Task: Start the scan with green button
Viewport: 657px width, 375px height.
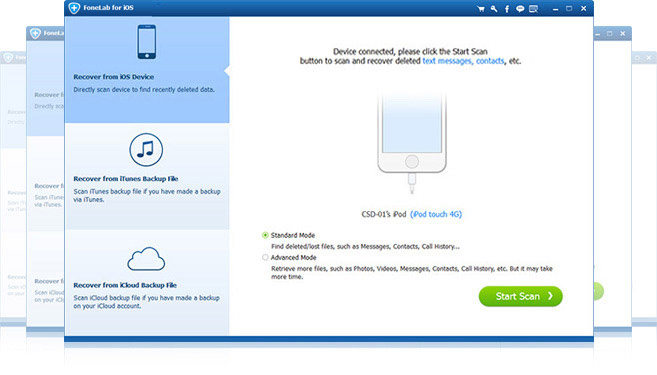Action: 520,296
